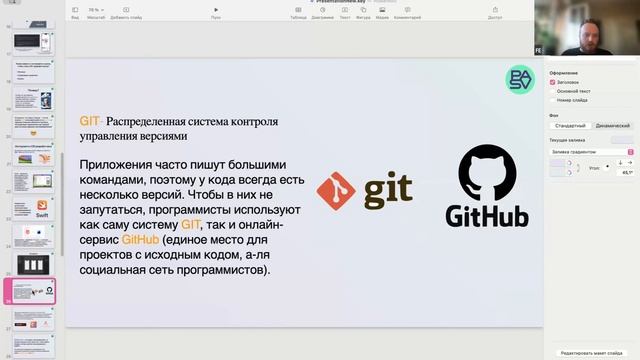Select the dark slide thumbnail 25
Screen dimensions: 640x360
(x=33, y=264)
